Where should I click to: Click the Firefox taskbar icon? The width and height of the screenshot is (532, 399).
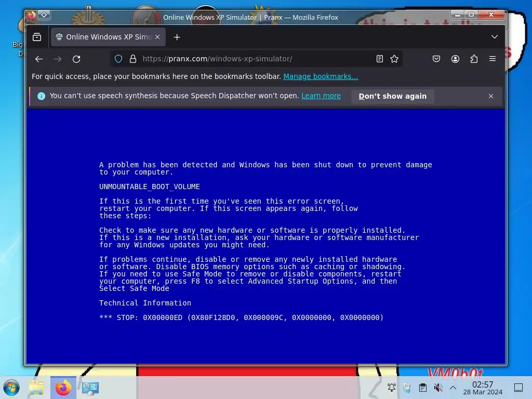click(x=63, y=388)
